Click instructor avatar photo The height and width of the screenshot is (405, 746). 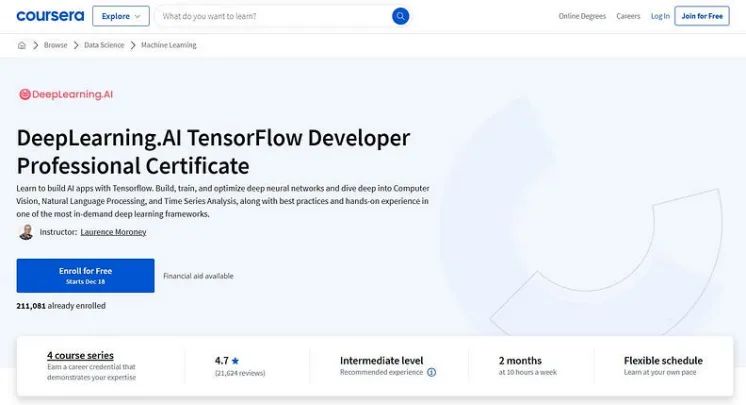tap(26, 232)
